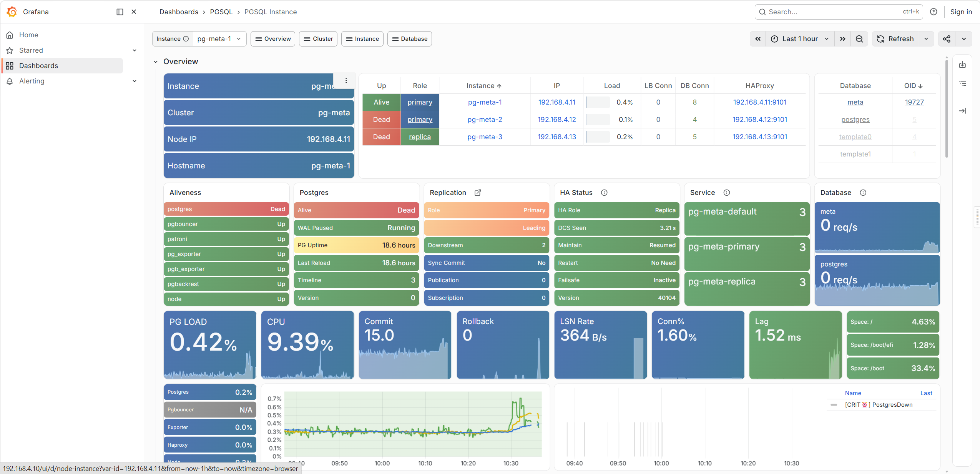Expand the Starred section in the sidebar
Screen dimensions: 980x474
[x=135, y=50]
